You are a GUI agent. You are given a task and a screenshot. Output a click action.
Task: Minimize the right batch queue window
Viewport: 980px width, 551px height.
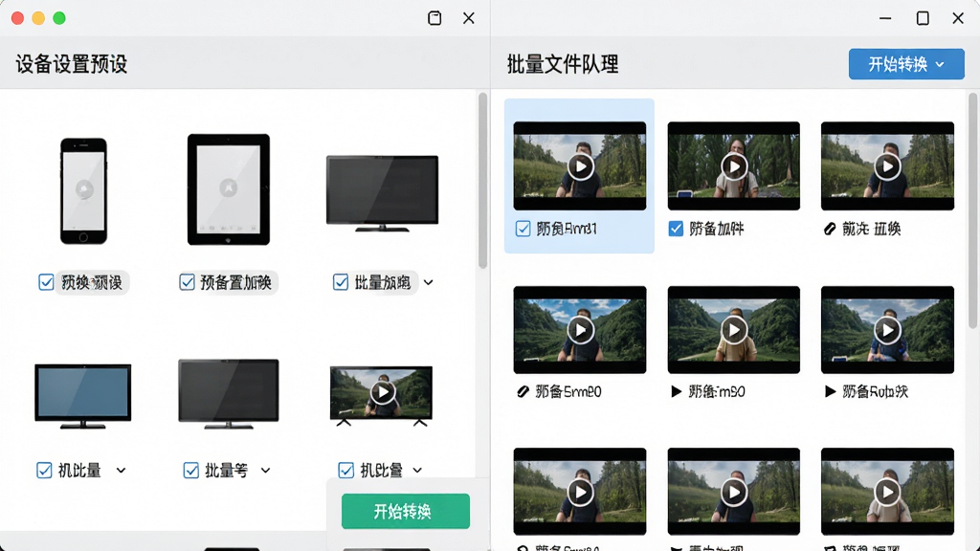[885, 18]
